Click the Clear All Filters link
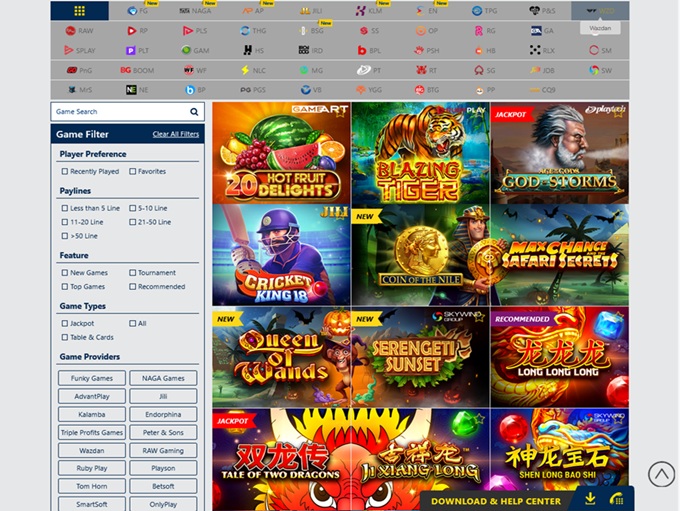Screen dimensions: 680x511 175,134
